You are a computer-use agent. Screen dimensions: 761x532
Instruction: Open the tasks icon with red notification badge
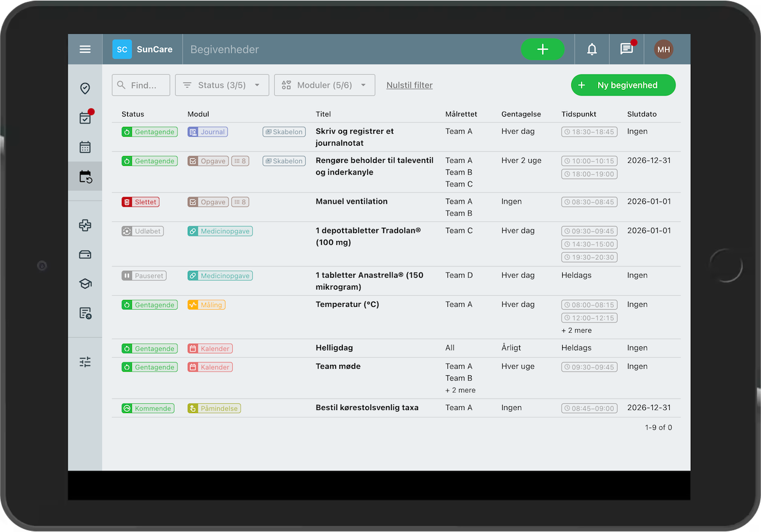click(84, 117)
